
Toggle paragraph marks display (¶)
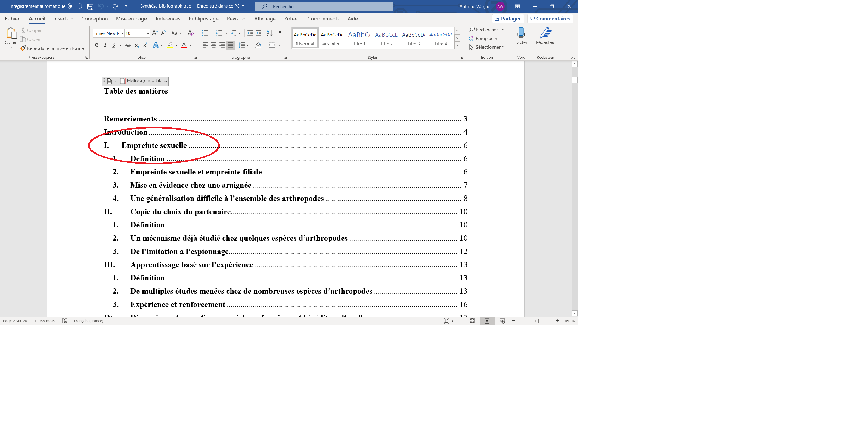tap(281, 33)
